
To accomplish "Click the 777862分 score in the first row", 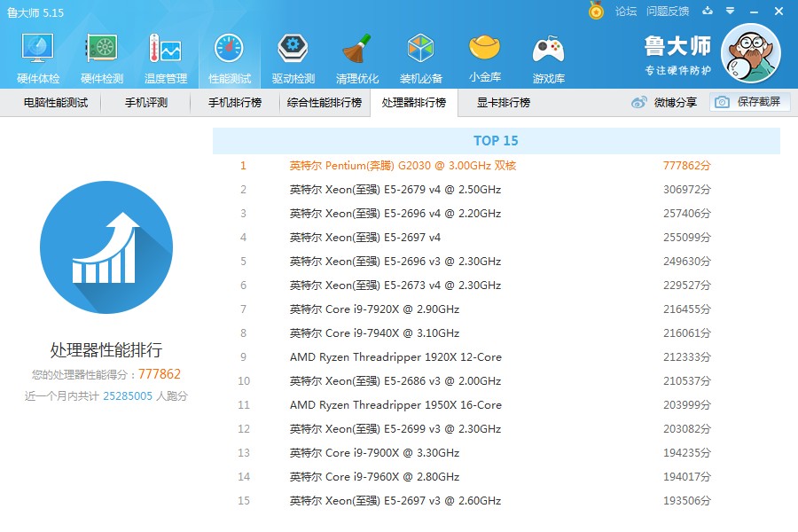I will tap(686, 166).
